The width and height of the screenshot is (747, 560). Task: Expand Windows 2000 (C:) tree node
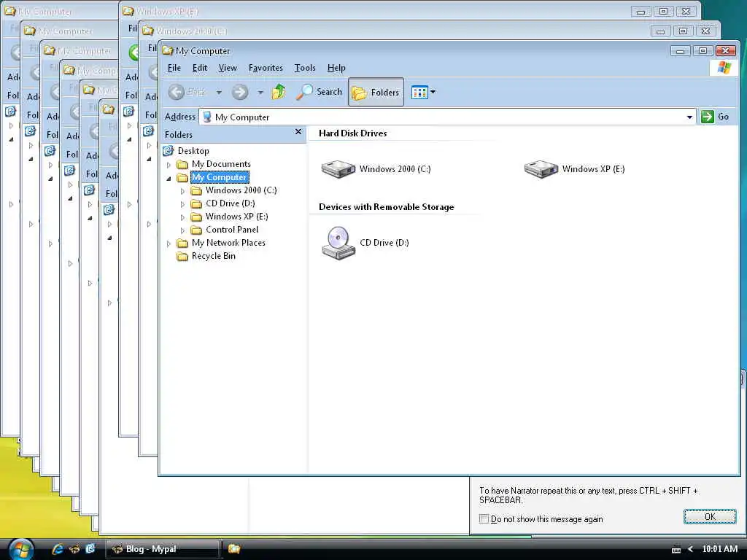click(182, 191)
